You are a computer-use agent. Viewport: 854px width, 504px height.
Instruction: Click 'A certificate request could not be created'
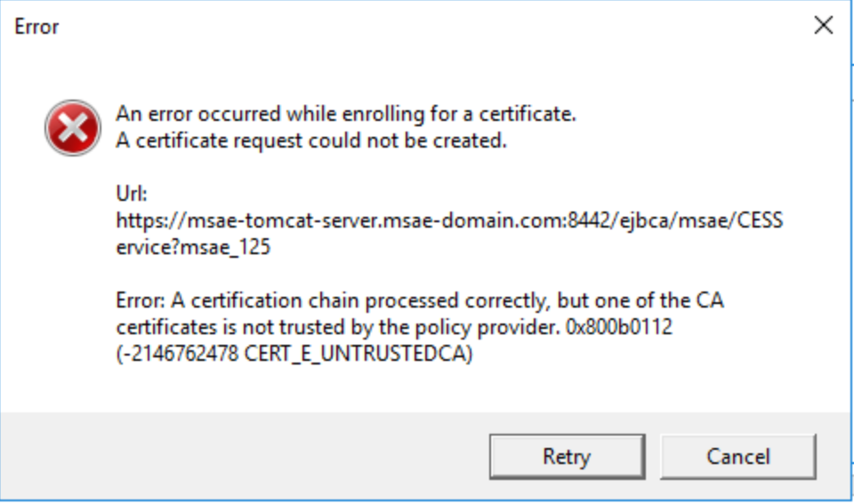click(311, 140)
